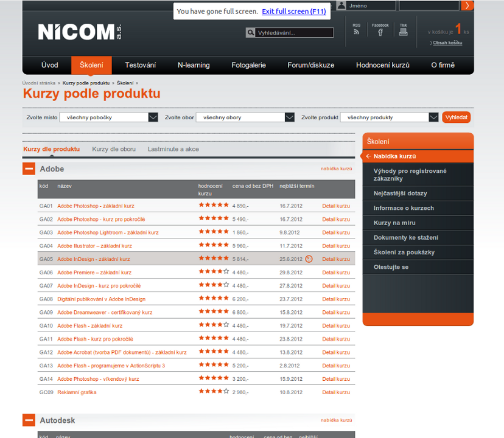Screen dimensions: 504x438
Task: Open Adobe Dreamweaver - certifikovaný kurz
Action: point(105,312)
